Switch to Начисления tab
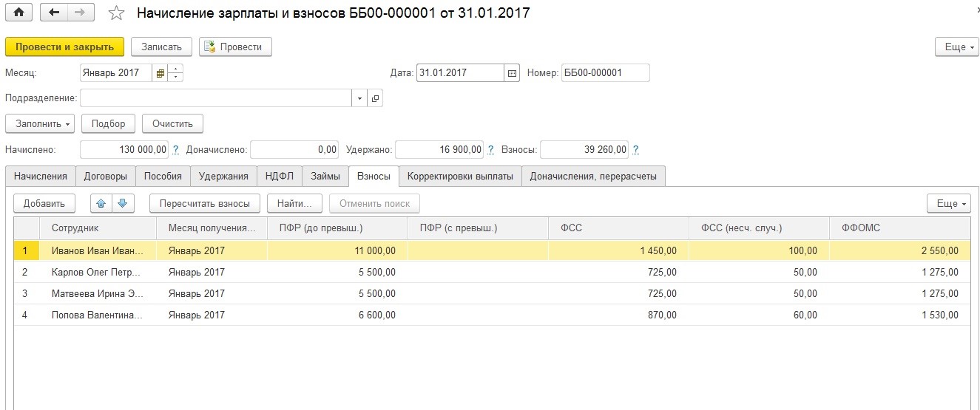This screenshot has height=410, width=980. (41, 176)
